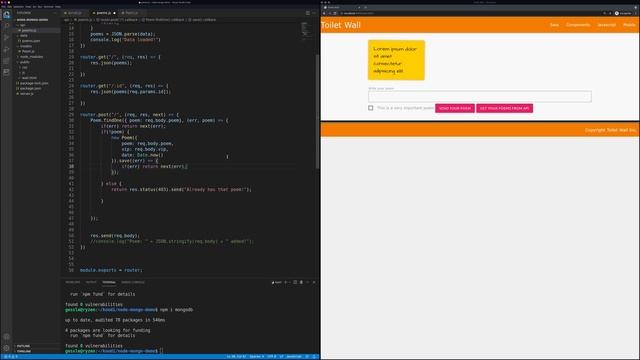Open a new browser tab with plus
Image resolution: width=640 pixels, height=360 pixels.
point(365,7)
